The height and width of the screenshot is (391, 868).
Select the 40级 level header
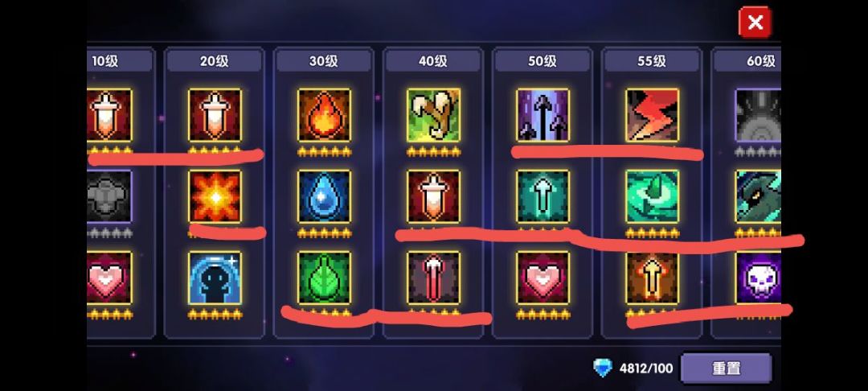(433, 61)
